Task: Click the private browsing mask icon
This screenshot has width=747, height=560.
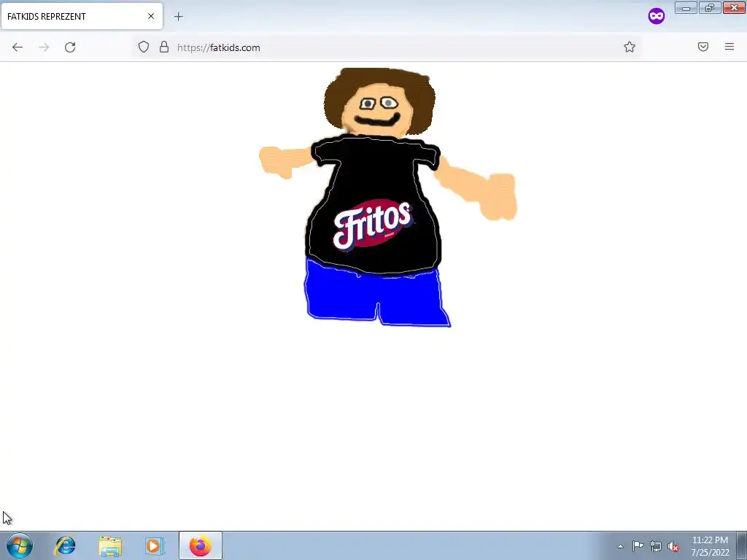Action: [657, 16]
